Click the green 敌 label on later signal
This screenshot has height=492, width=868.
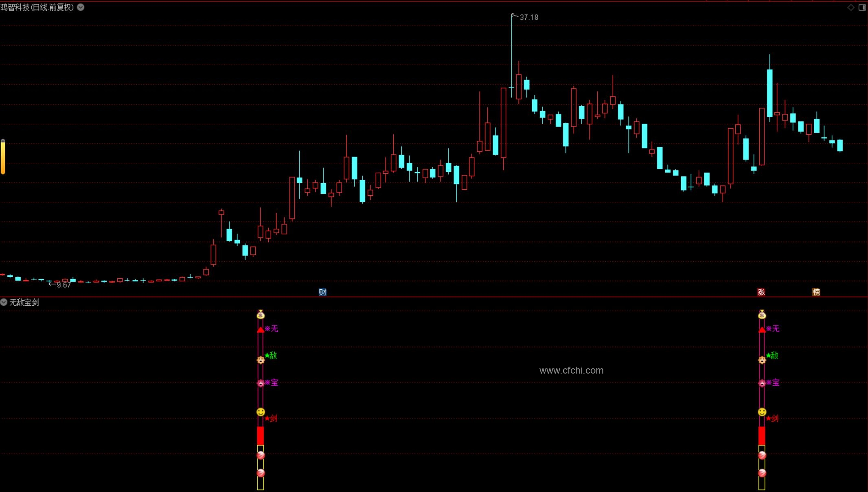pos(774,355)
